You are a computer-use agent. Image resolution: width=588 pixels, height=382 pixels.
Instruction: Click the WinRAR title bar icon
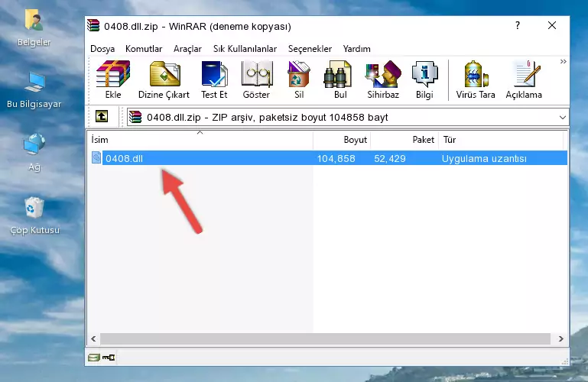click(x=93, y=26)
